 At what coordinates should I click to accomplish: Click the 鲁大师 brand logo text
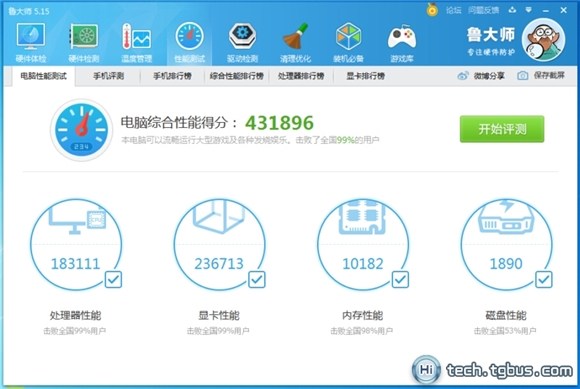pyautogui.click(x=490, y=35)
